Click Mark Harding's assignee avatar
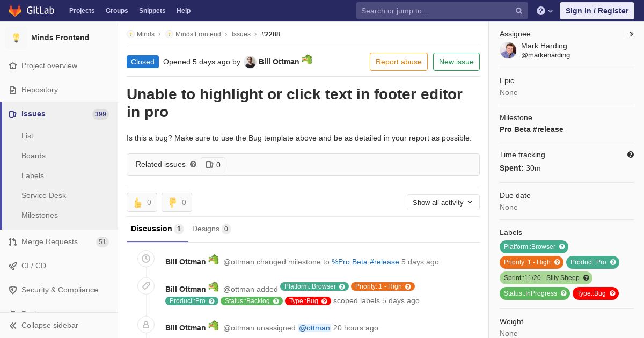Image resolution: width=644 pixels, height=338 pixels. (508, 50)
